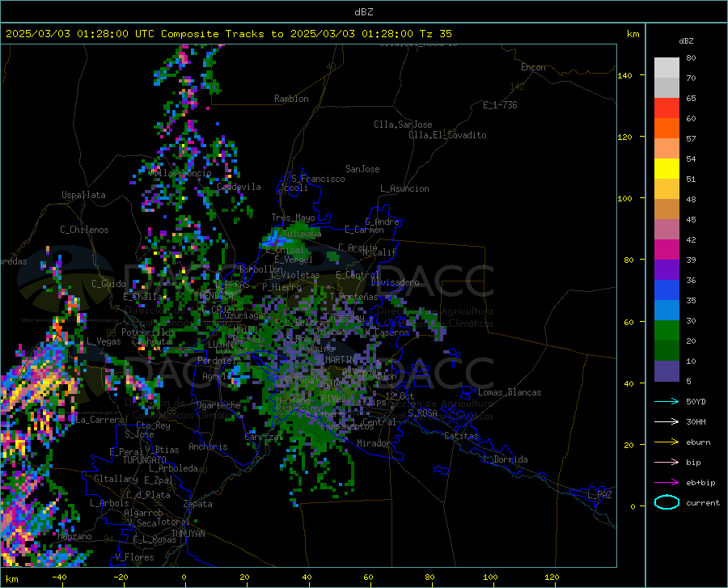Click the 'TUNUYAN' location label
This screenshot has height=588, width=728.
188,534
